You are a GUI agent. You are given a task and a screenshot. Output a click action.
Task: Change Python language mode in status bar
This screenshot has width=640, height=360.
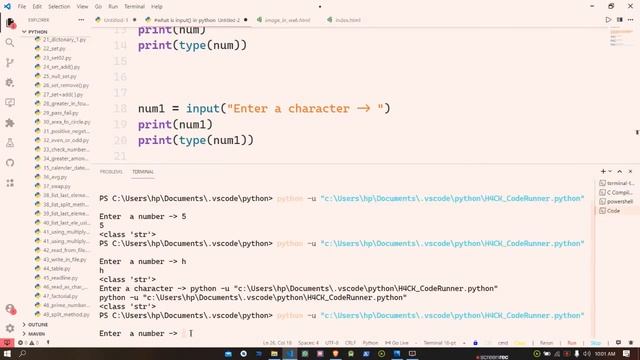pyautogui.click(x=370, y=343)
